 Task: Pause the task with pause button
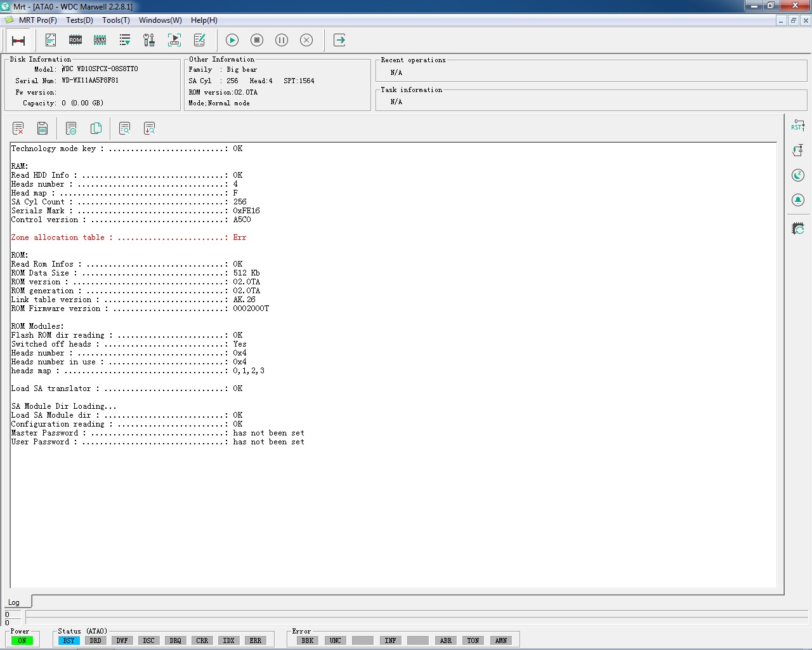pyautogui.click(x=282, y=40)
